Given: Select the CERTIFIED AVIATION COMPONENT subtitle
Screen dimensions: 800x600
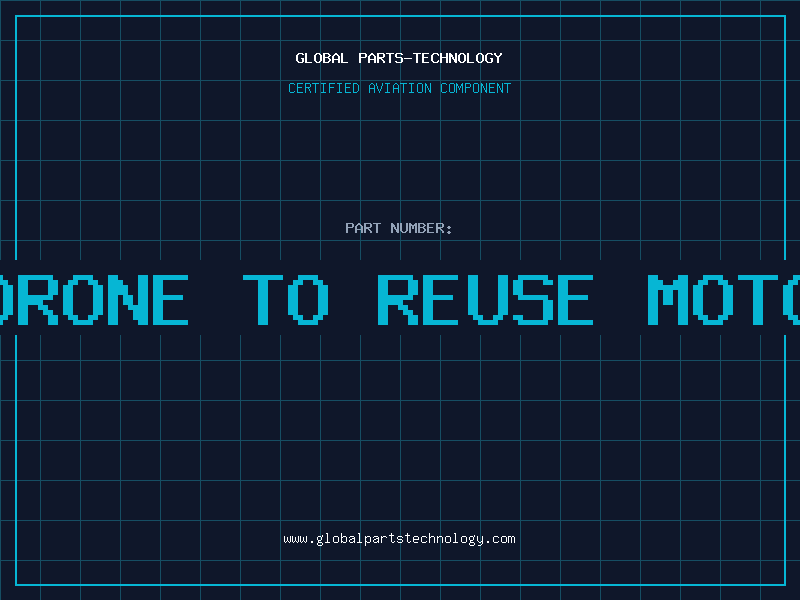Looking at the screenshot, I should click(399, 88).
